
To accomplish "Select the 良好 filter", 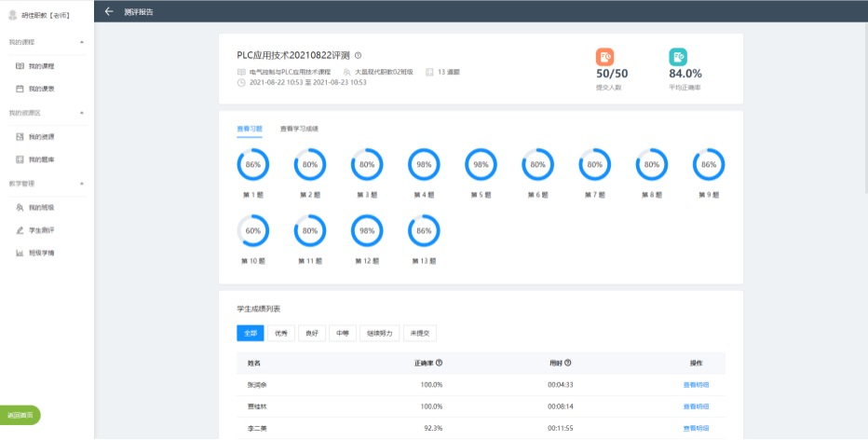I will point(312,333).
